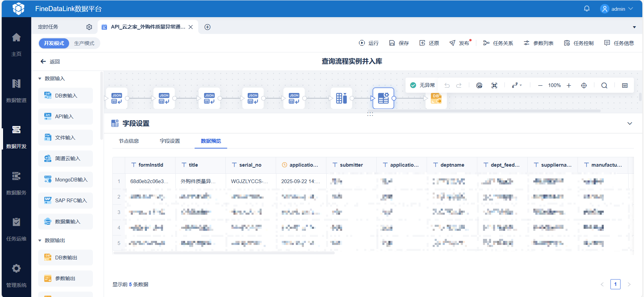This screenshot has height=297, width=644.
Task: Click the data preview horizontal scrollbar
Action: click(224, 253)
